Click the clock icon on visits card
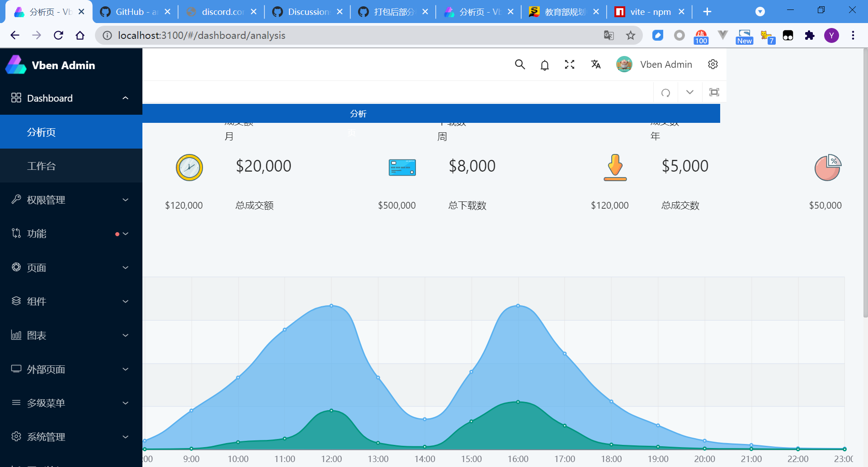This screenshot has width=868, height=467. coord(189,168)
